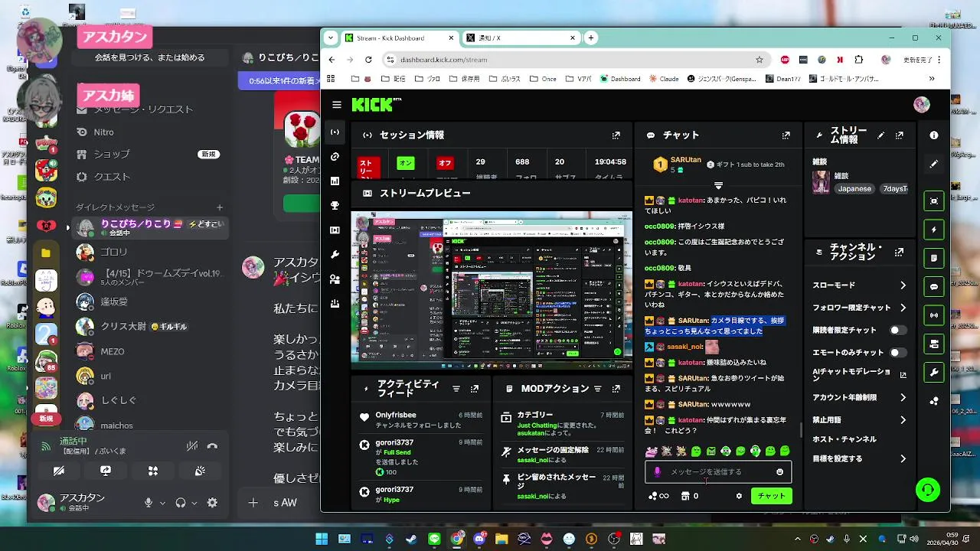Expand フォロワー限定チャット options

tap(903, 308)
